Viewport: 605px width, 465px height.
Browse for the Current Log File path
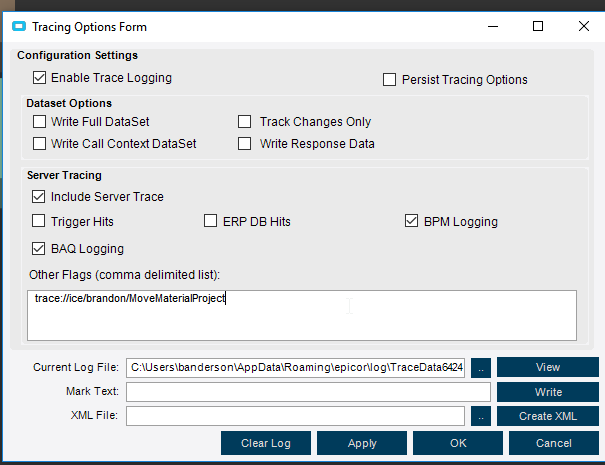tap(481, 367)
